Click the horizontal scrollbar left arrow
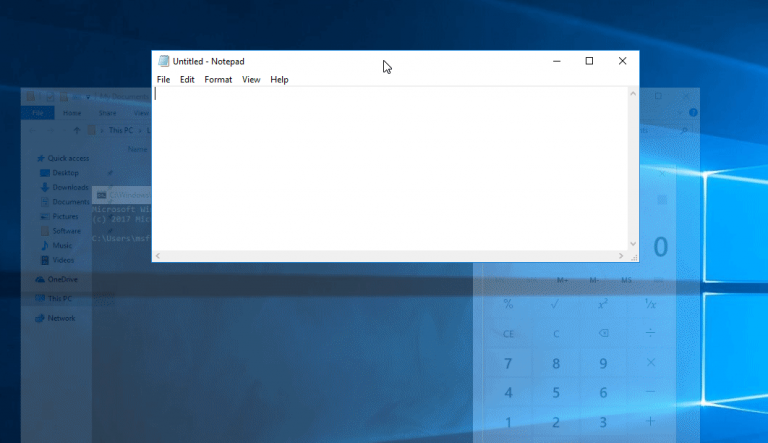The image size is (768, 443). coord(158,256)
